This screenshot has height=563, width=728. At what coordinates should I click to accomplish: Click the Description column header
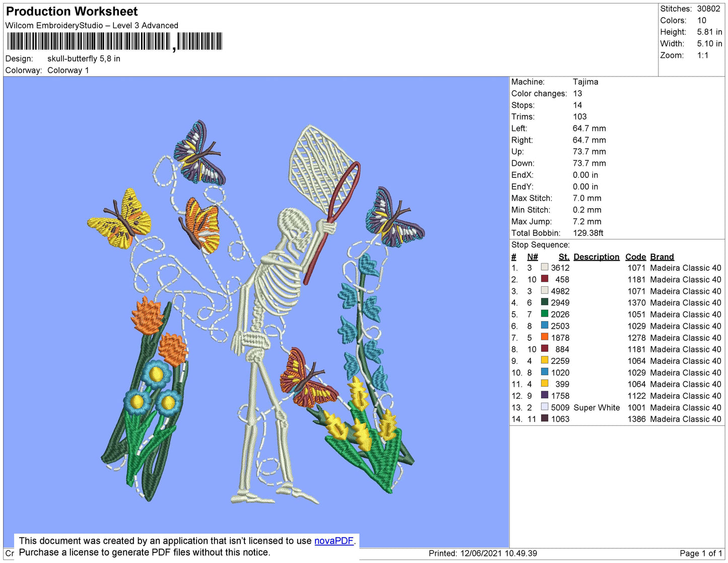pos(597,257)
